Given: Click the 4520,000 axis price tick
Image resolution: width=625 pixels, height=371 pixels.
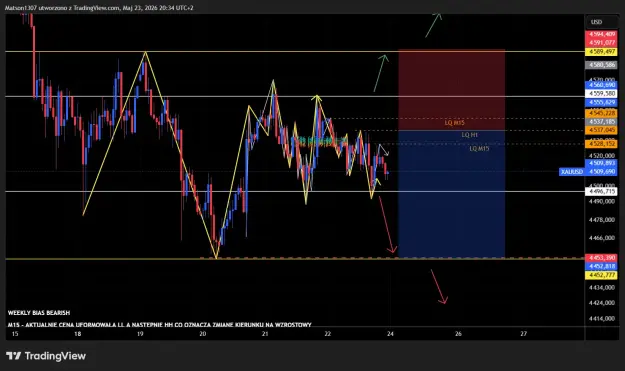Looking at the screenshot, I should [601, 155].
